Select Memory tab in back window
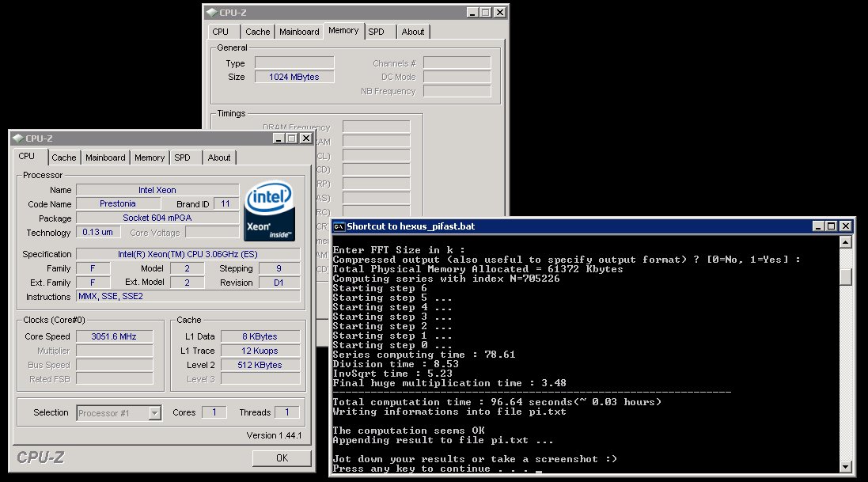The width and height of the screenshot is (868, 482). [343, 30]
